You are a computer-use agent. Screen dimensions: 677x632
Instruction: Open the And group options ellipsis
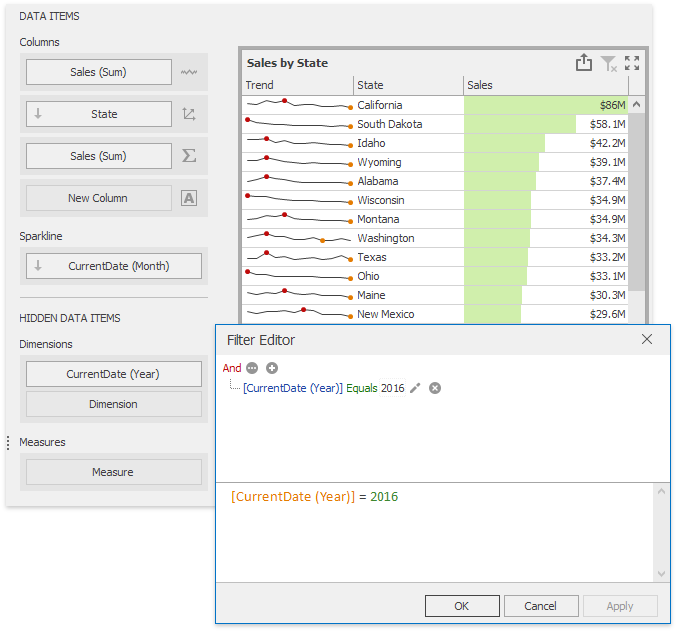(x=253, y=368)
